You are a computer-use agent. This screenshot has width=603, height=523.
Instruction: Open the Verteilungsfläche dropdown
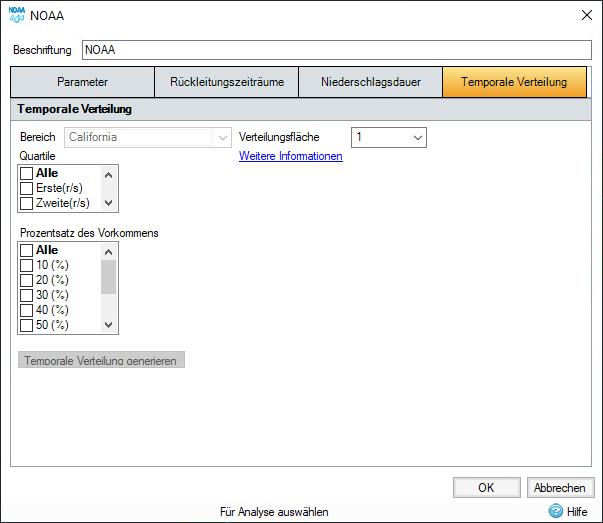click(389, 137)
